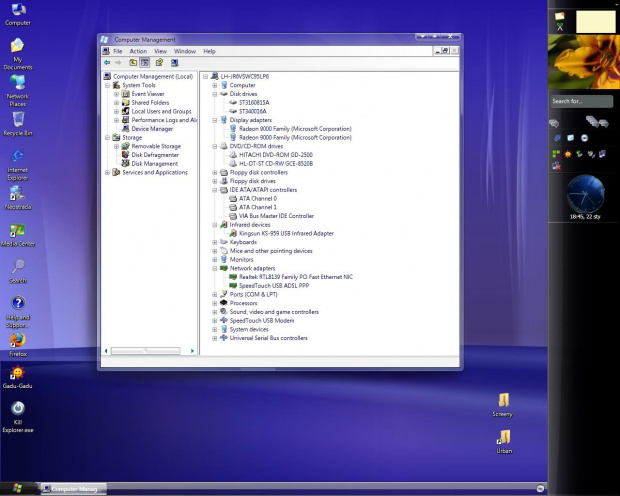
Task: Open the Gadu-Gadu desktop icon
Action: click(x=17, y=377)
